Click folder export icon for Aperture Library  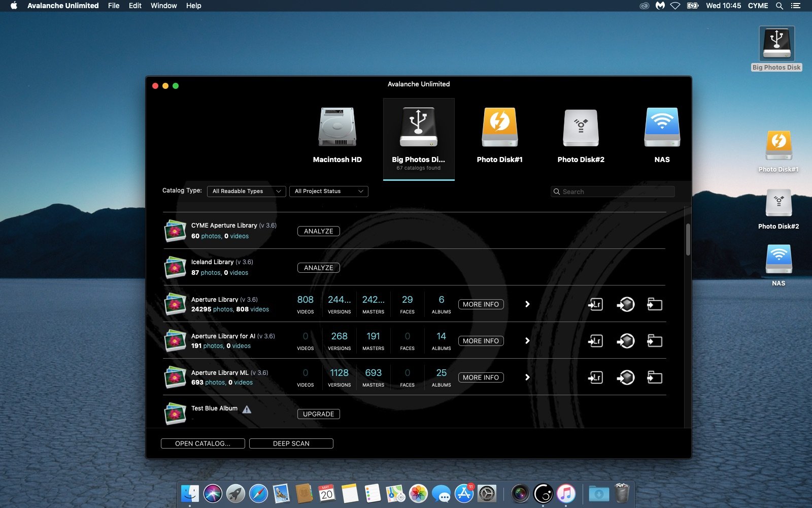pyautogui.click(x=655, y=304)
